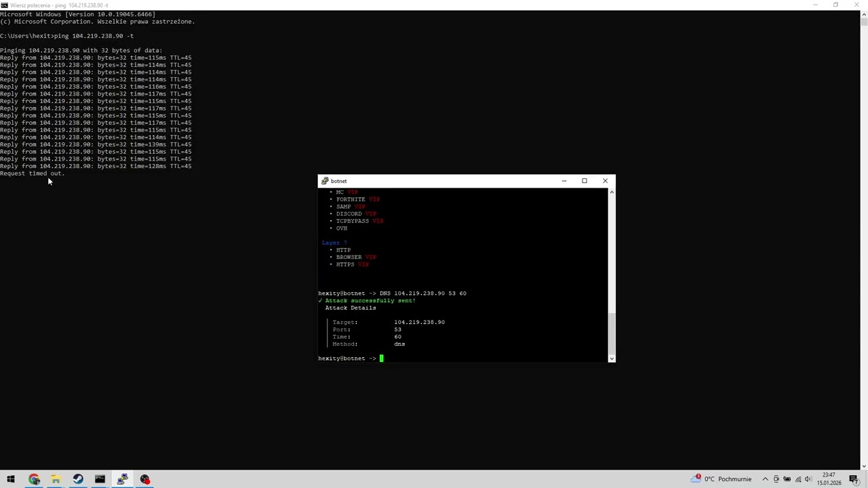Close the botnet terminal window
Screen dimensions: 868x488
point(606,181)
